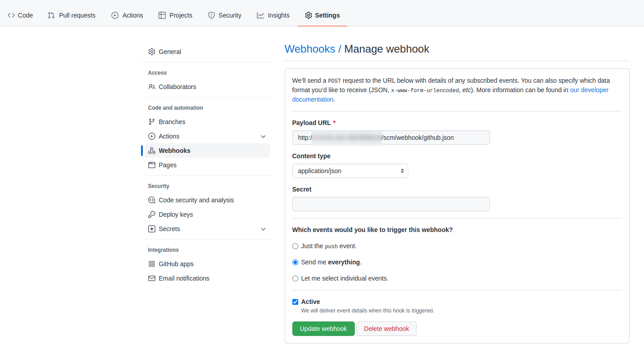Click the General gear icon in sidebar
Viewport: 644px width, 348px height.
click(152, 52)
